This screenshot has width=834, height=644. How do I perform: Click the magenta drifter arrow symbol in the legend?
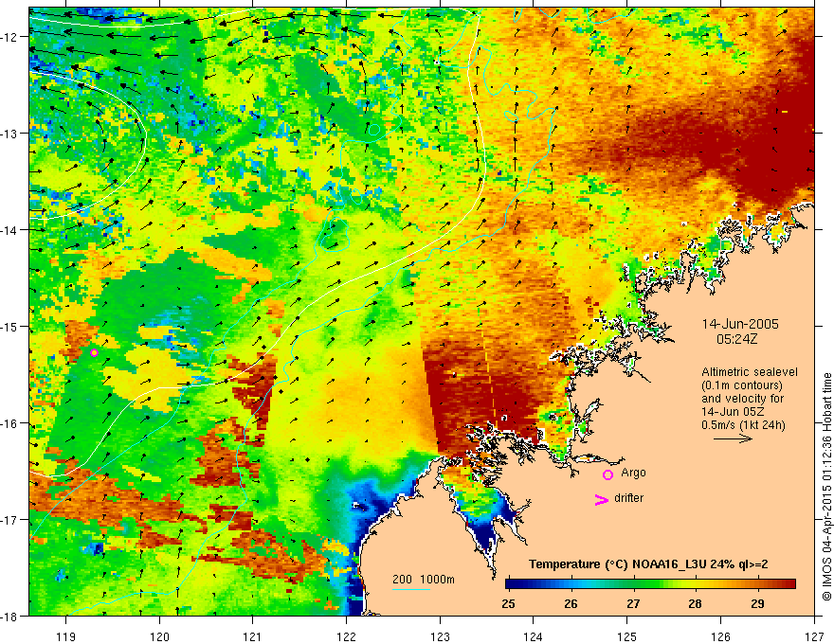(601, 499)
